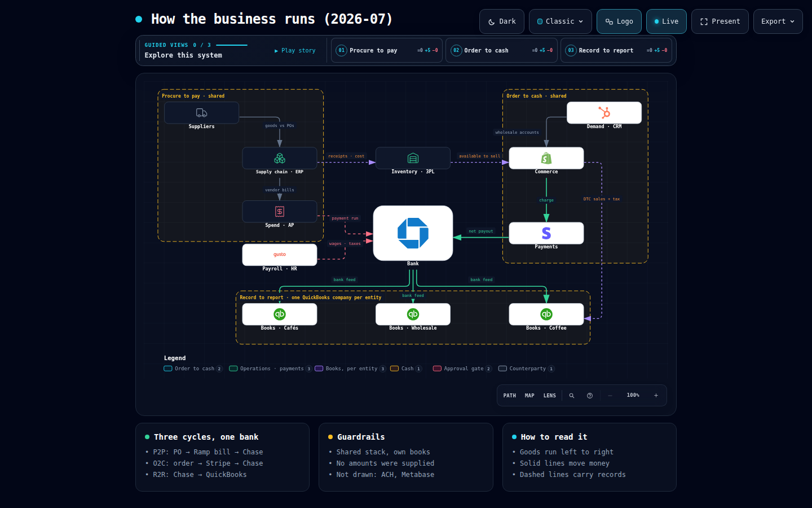
Task: Click the Shopify Commerce node icon
Action: pyautogui.click(x=546, y=158)
